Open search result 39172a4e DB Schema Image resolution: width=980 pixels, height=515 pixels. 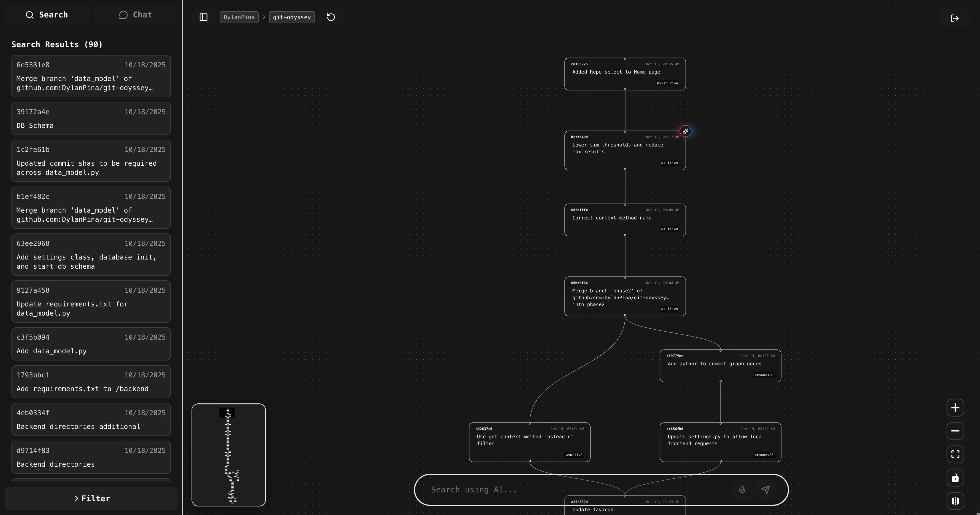click(91, 118)
